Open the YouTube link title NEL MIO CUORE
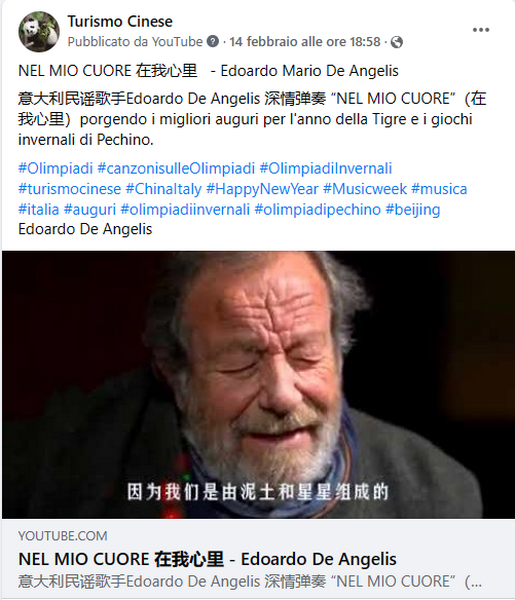This screenshot has height=600, width=515. pos(207,559)
